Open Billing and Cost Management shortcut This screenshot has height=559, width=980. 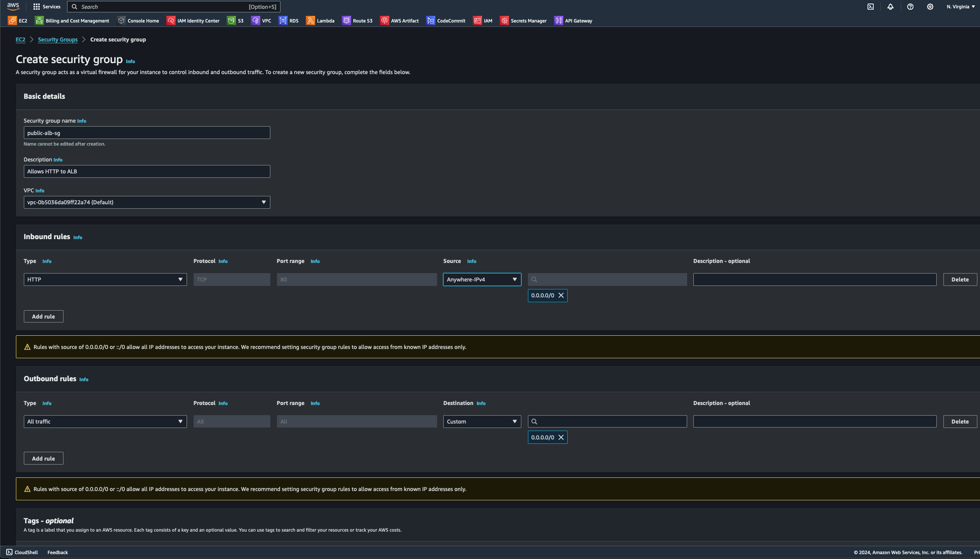[72, 21]
